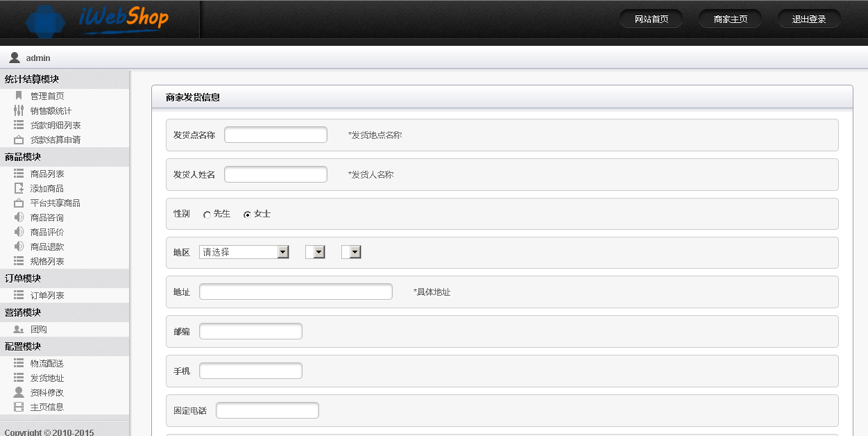Open 发货地址 in sidebar
Screen dimensions: 868x436
[47, 378]
